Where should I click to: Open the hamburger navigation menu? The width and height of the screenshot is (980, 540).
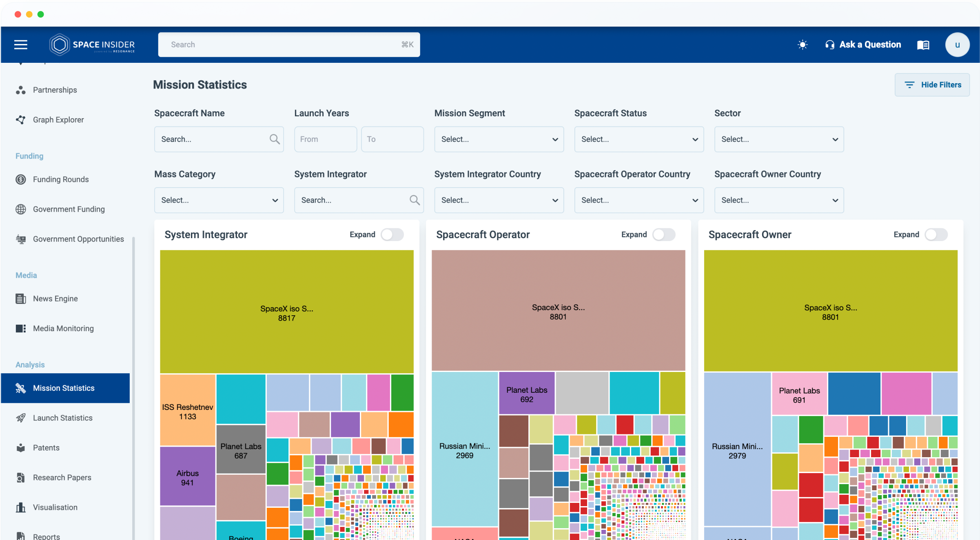click(20, 44)
